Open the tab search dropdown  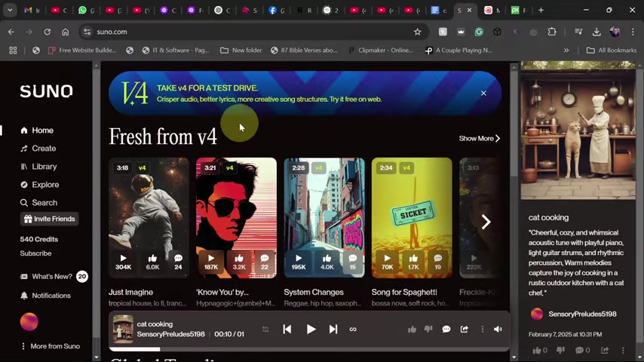10,11
